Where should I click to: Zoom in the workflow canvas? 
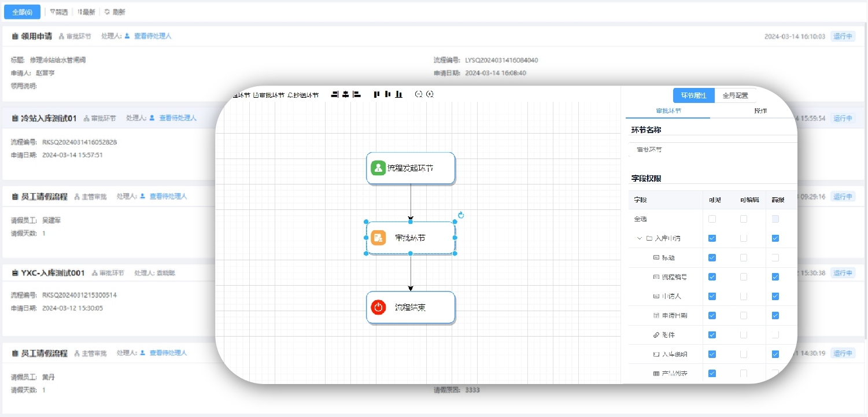pyautogui.click(x=430, y=94)
